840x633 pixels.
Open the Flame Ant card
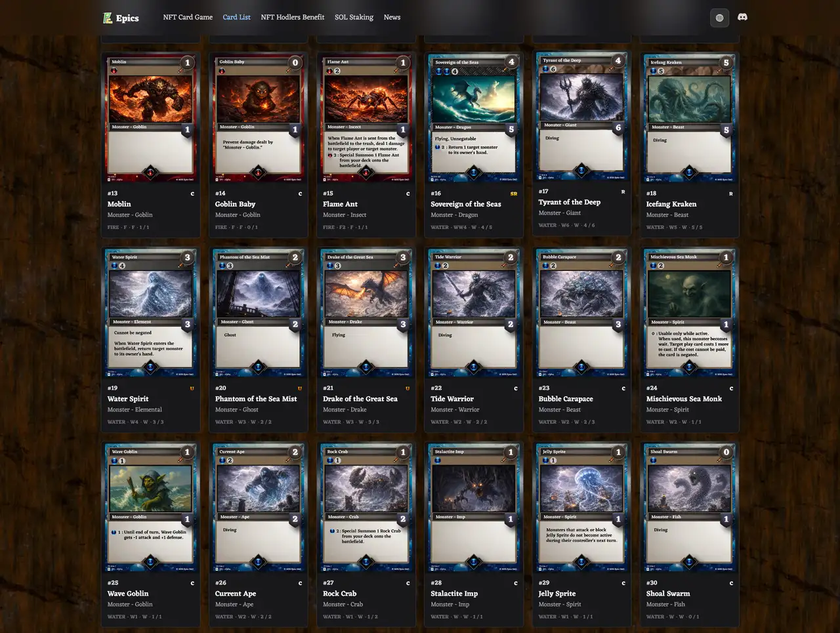(366, 118)
